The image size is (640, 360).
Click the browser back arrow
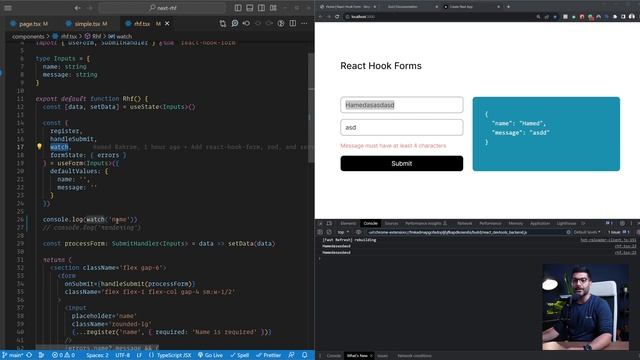tap(320, 17)
